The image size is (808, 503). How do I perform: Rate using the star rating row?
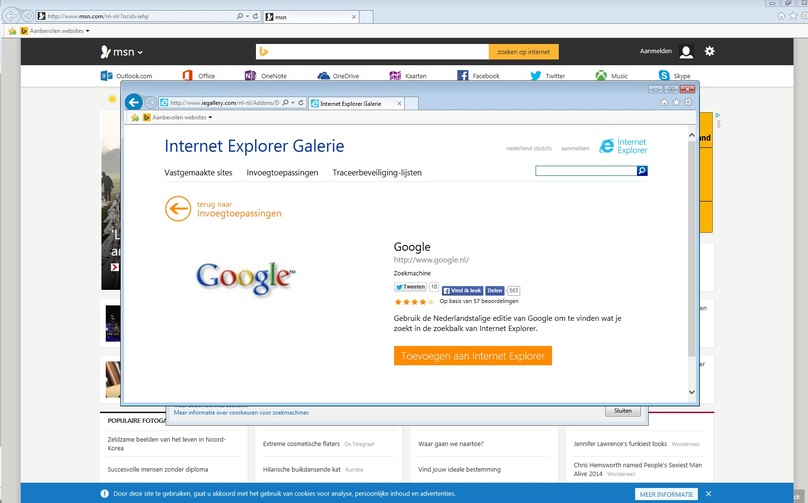click(x=414, y=302)
